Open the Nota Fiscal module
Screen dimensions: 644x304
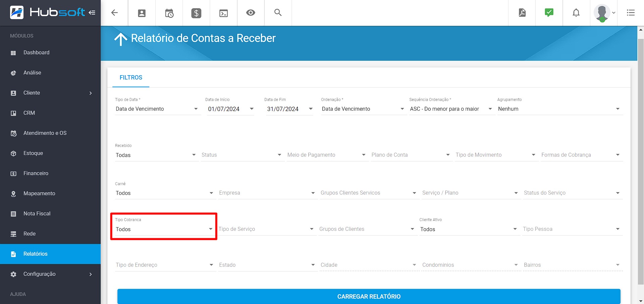50,214
